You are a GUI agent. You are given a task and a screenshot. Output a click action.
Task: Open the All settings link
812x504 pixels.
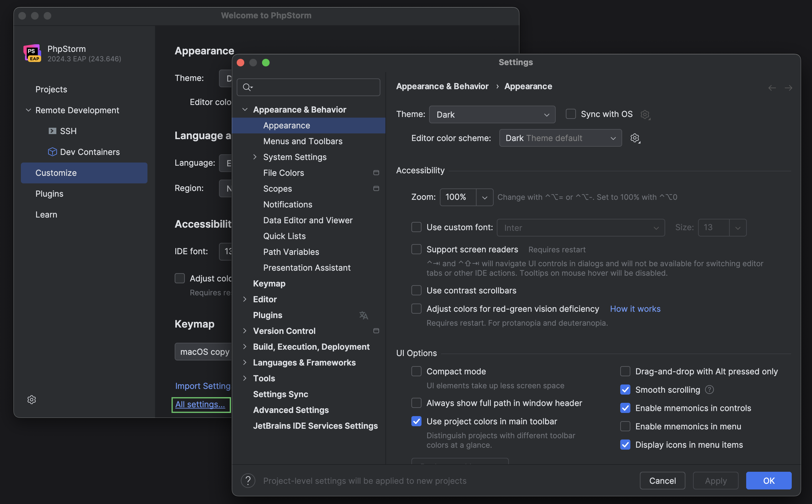(200, 404)
